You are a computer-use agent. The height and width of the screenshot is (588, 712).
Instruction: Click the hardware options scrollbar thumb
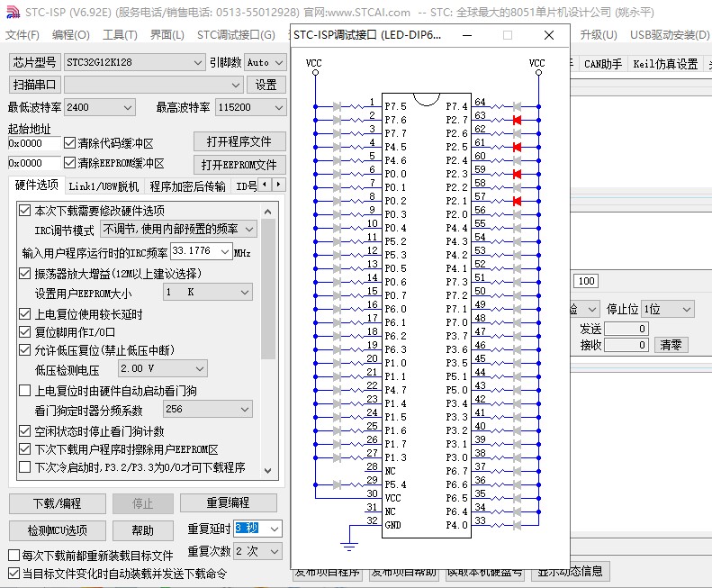point(268,288)
